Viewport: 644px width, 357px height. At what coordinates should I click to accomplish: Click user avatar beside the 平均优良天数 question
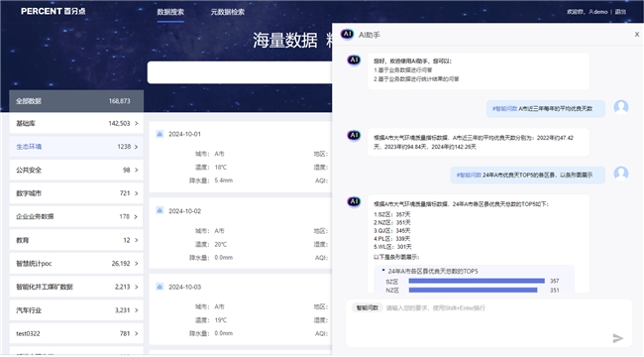tap(621, 107)
